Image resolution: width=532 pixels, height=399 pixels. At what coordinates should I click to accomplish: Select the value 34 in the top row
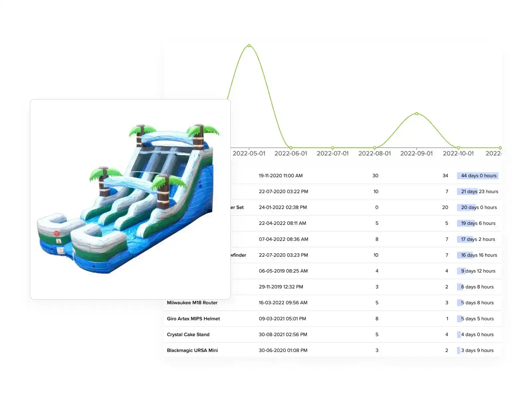click(446, 176)
